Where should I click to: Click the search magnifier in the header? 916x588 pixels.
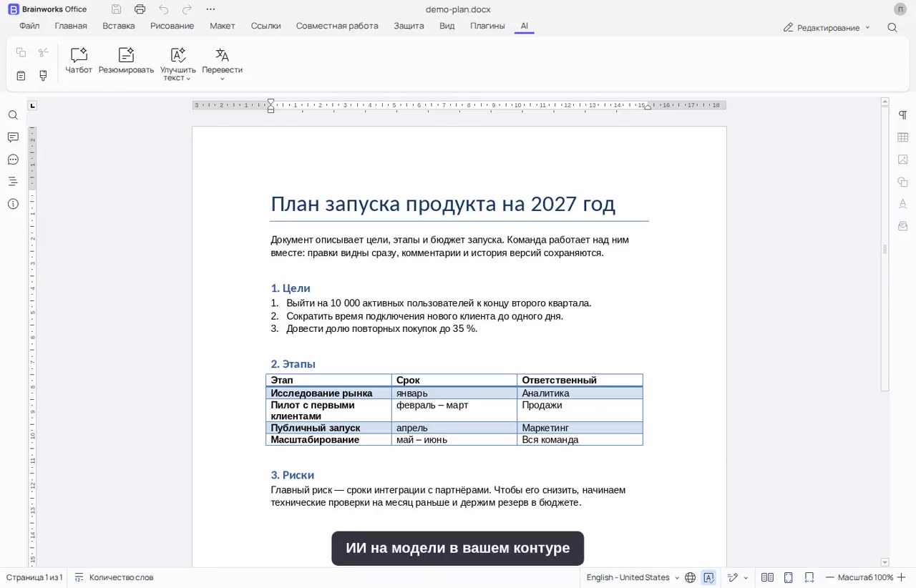tap(892, 27)
